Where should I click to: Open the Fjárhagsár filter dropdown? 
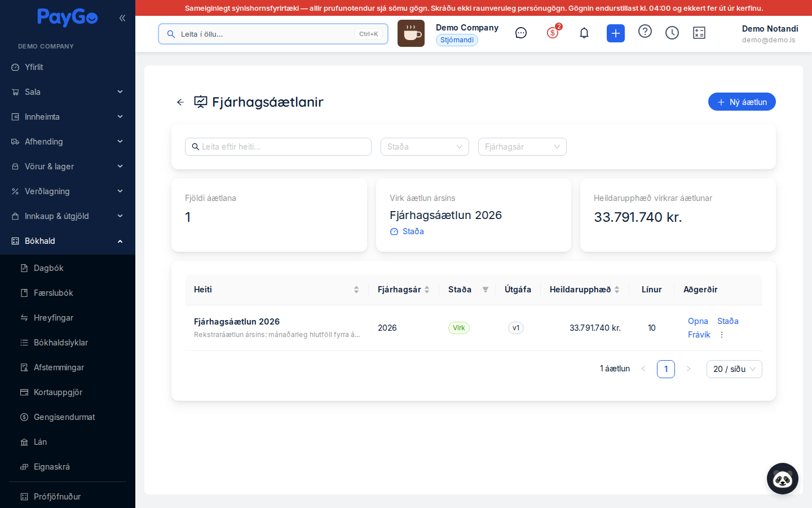pyautogui.click(x=522, y=147)
